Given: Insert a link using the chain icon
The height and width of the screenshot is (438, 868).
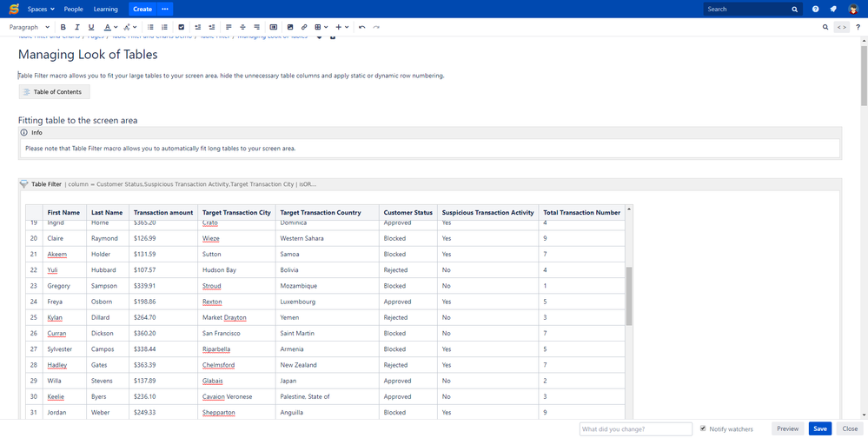Looking at the screenshot, I should click(x=304, y=27).
